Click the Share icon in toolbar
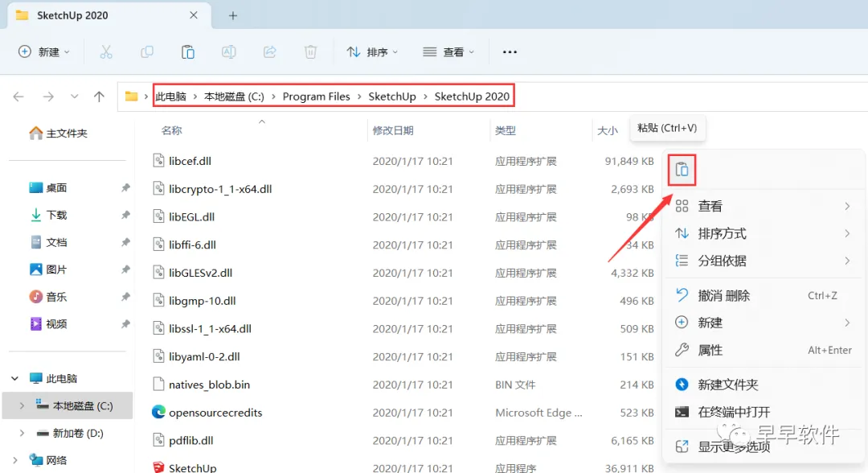868x473 pixels. click(x=269, y=52)
